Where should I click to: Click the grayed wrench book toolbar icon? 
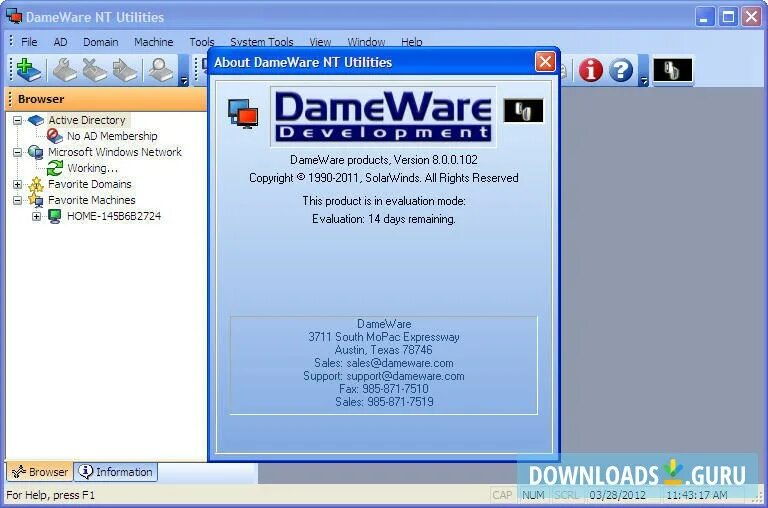(x=65, y=70)
